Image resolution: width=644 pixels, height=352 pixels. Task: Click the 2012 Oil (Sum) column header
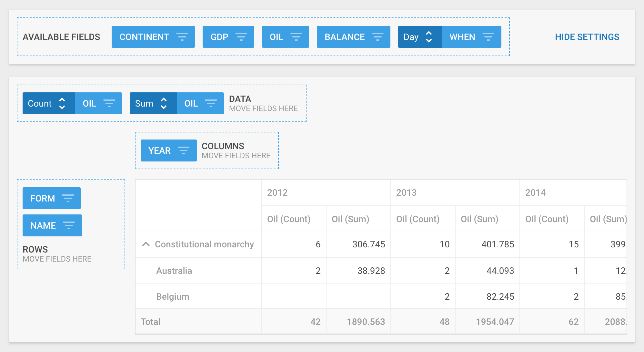point(350,219)
